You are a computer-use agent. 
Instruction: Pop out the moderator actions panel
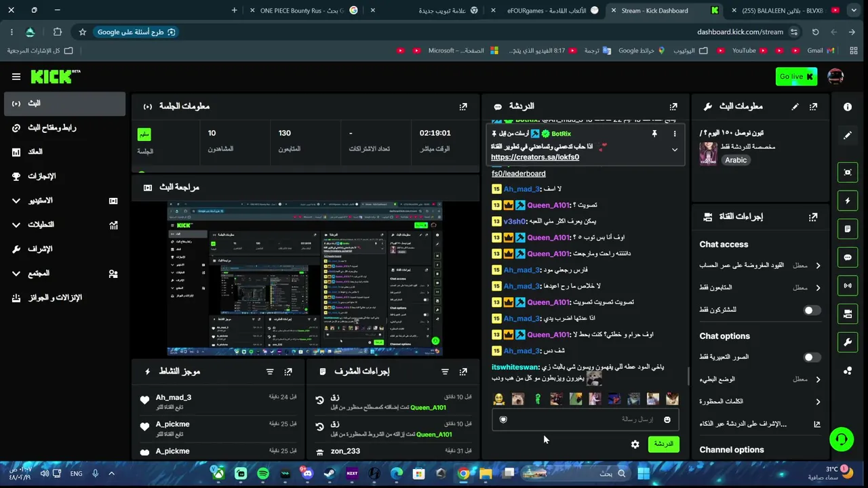(463, 371)
